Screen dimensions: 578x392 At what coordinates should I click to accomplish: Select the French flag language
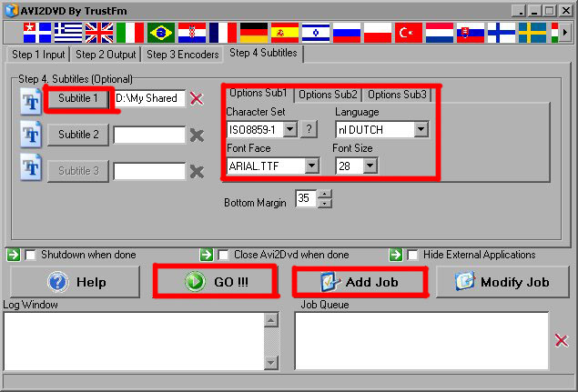coord(223,33)
